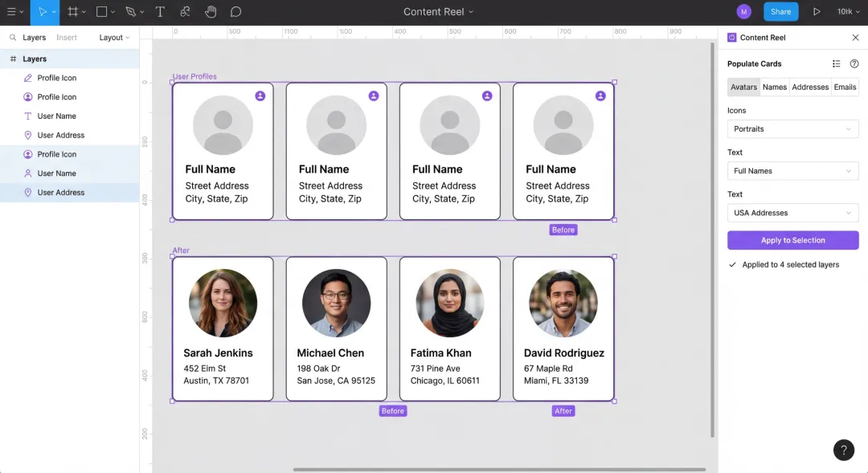Open the list view icon in Populate Cards
The width and height of the screenshot is (868, 473).
(836, 64)
